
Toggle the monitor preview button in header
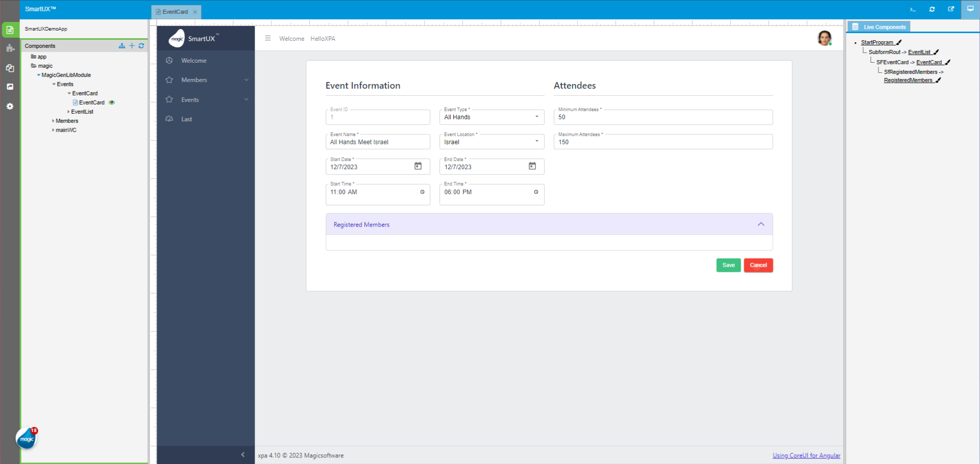[x=970, y=9]
